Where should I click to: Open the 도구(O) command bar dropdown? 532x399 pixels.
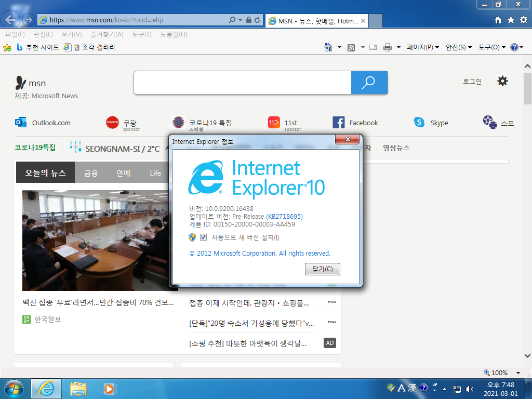click(491, 47)
